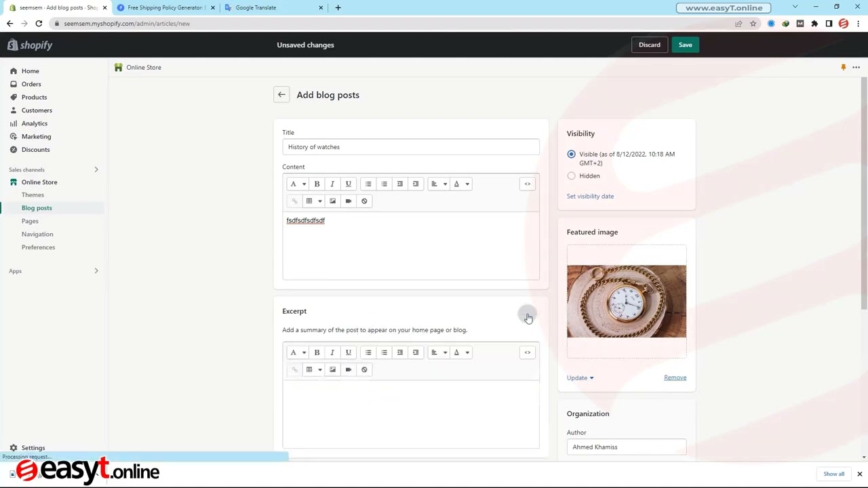This screenshot has width=868, height=488.
Task: Insert image in the Content editor
Action: coord(332,201)
